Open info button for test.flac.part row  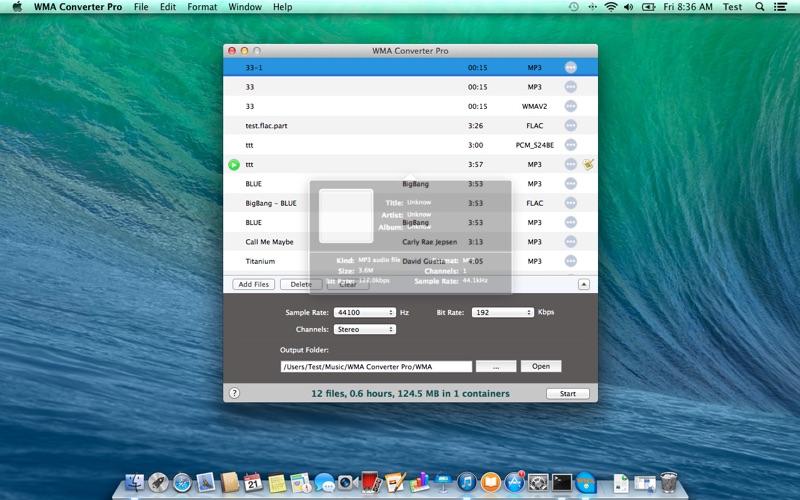point(570,126)
